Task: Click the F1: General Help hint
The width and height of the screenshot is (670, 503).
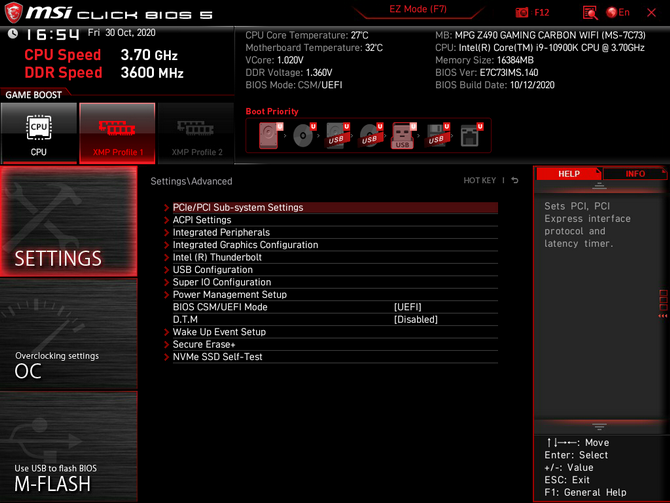Action: [x=585, y=492]
